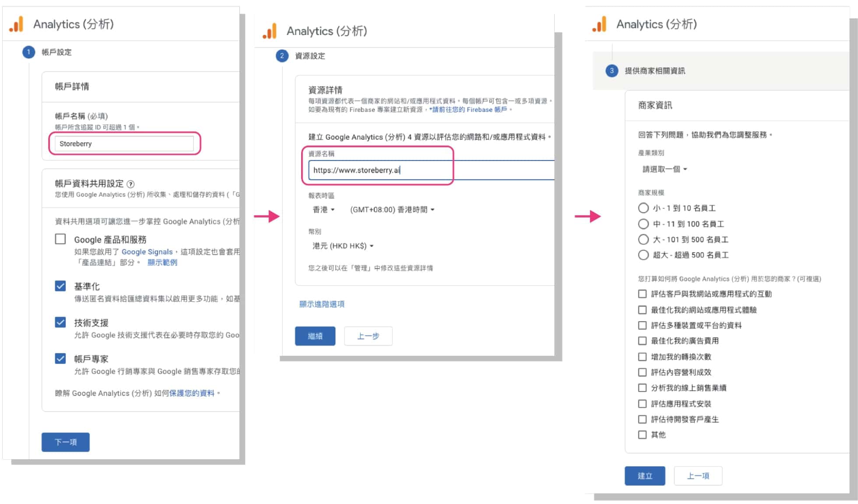Click the 資源名稱 field with storeberry URL
Image resolution: width=858 pixels, height=504 pixels.
431,170
